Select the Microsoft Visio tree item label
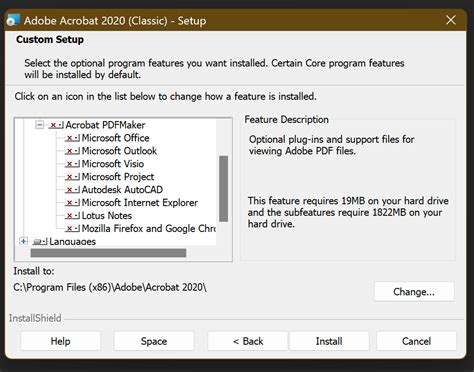The width and height of the screenshot is (474, 372). [113, 164]
